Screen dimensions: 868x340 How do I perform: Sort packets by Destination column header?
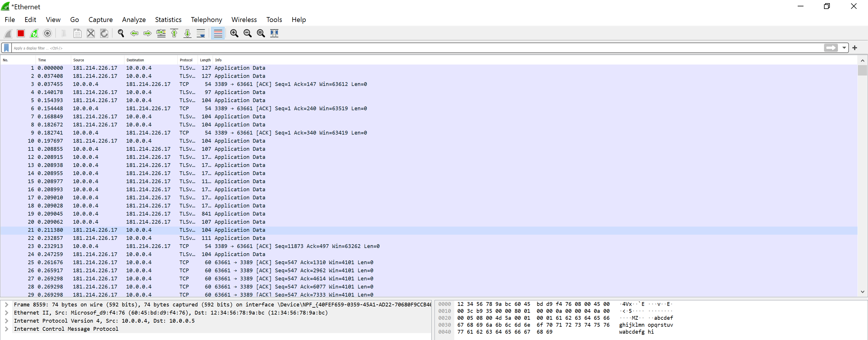(x=151, y=60)
